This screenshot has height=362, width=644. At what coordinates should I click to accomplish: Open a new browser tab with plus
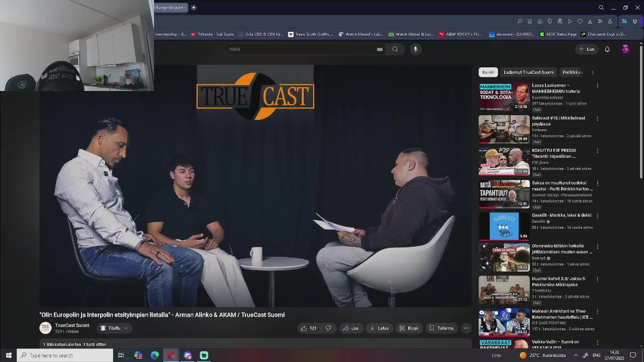(x=193, y=8)
